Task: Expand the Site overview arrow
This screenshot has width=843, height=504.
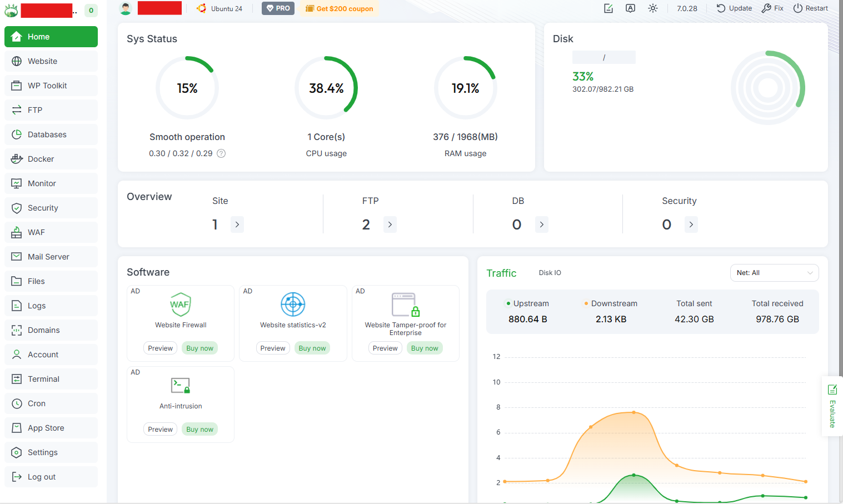Action: pyautogui.click(x=237, y=224)
